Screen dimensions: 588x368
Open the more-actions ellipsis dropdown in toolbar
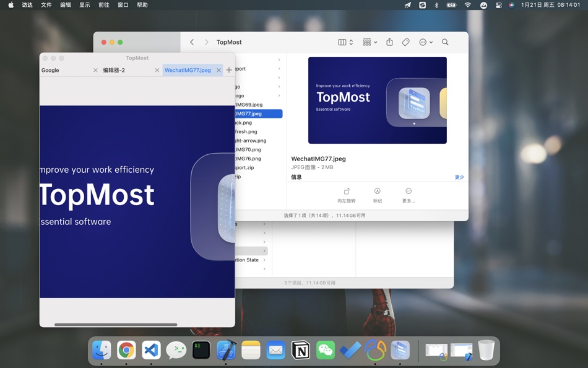(x=425, y=42)
